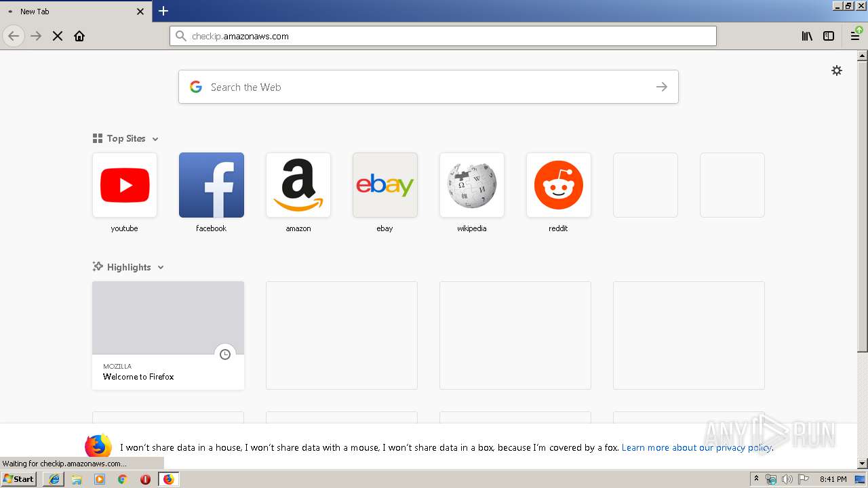
Task: Open the Windows Start menu
Action: [x=19, y=479]
